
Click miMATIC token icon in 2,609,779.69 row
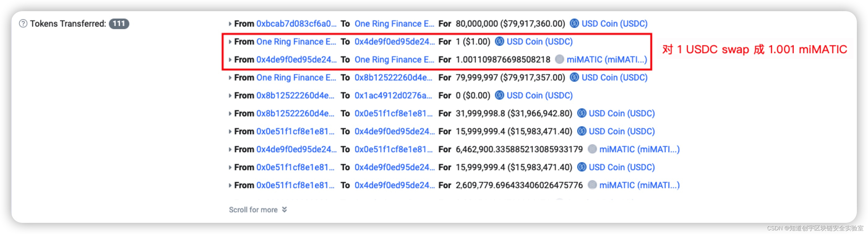pos(592,185)
